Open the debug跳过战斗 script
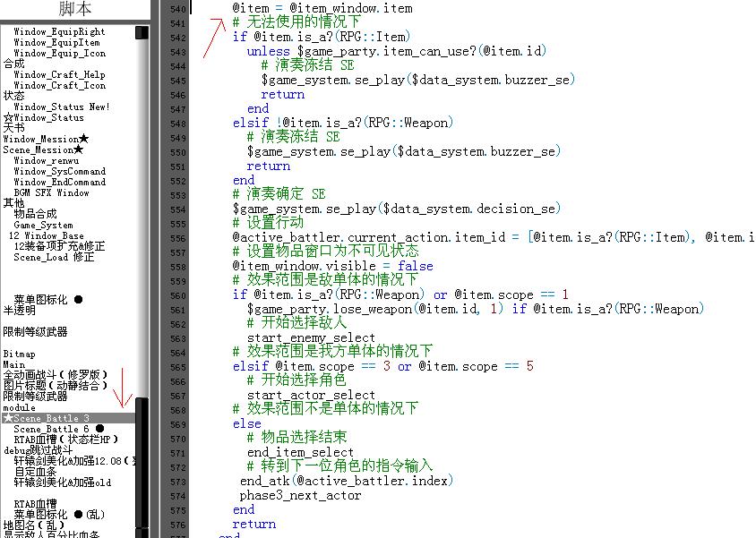This screenshot has width=756, height=538. tap(39, 450)
